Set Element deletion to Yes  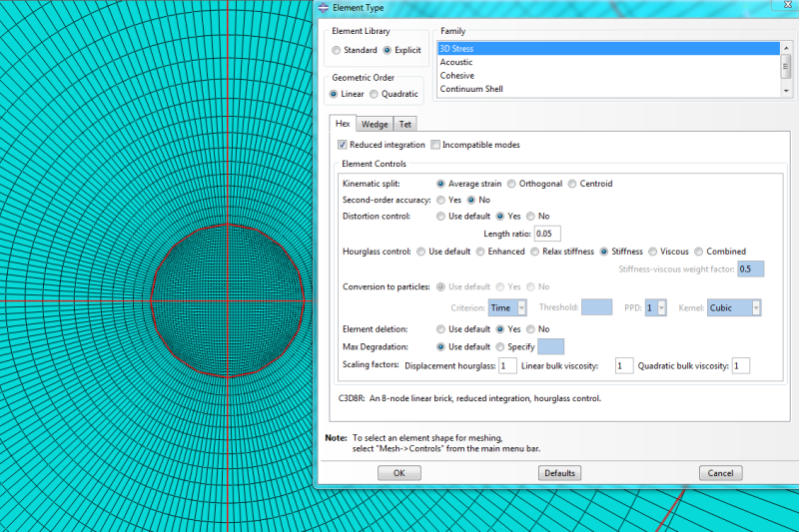click(x=500, y=329)
